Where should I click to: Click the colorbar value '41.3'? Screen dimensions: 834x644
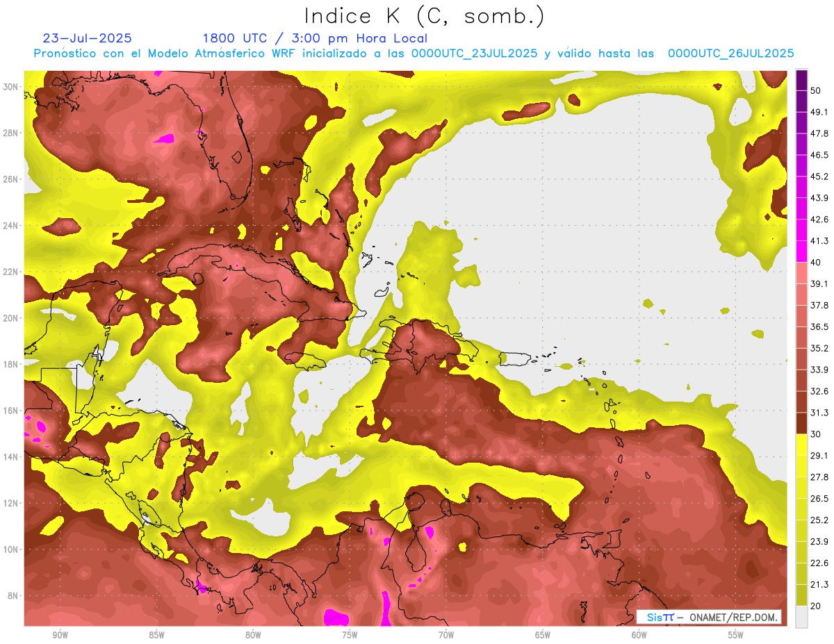coord(819,241)
